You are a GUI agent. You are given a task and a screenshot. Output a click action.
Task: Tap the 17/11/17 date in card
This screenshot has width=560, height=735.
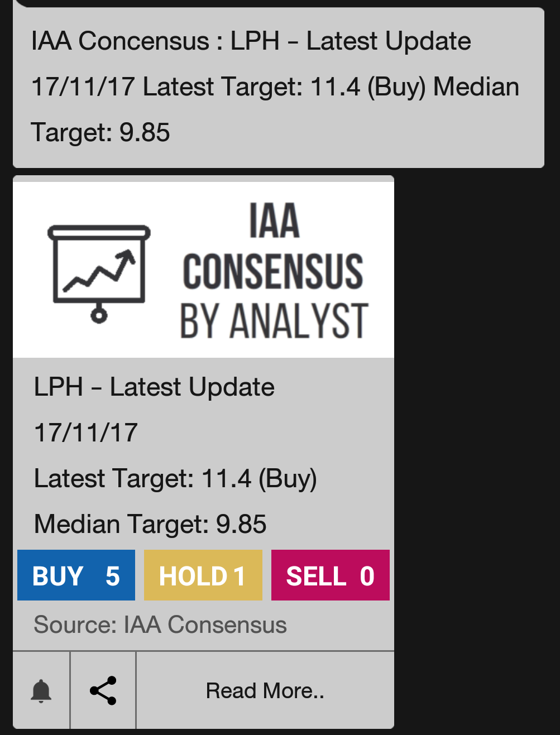(x=85, y=433)
